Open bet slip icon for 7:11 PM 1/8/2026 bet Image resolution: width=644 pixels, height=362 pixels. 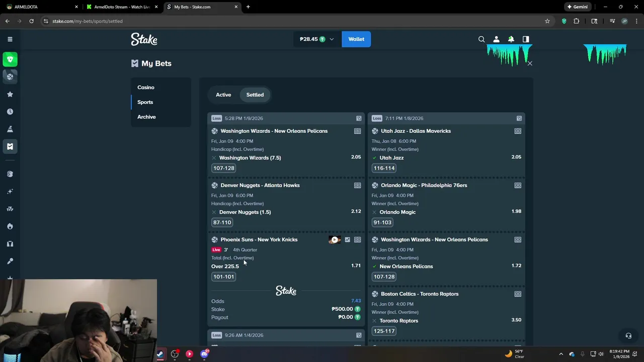click(519, 118)
